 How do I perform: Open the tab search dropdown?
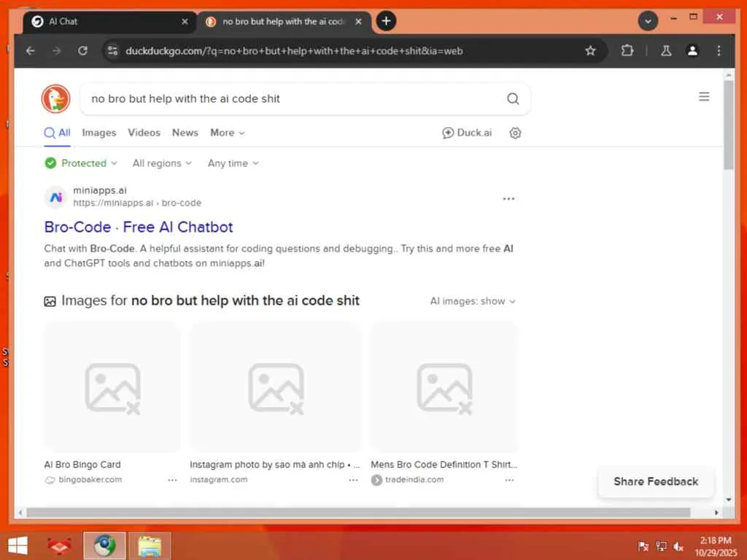[x=648, y=21]
